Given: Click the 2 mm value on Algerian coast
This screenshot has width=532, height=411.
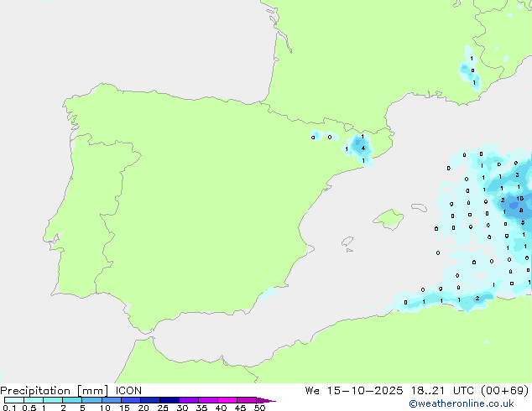Looking at the screenshot, I should point(477,298).
